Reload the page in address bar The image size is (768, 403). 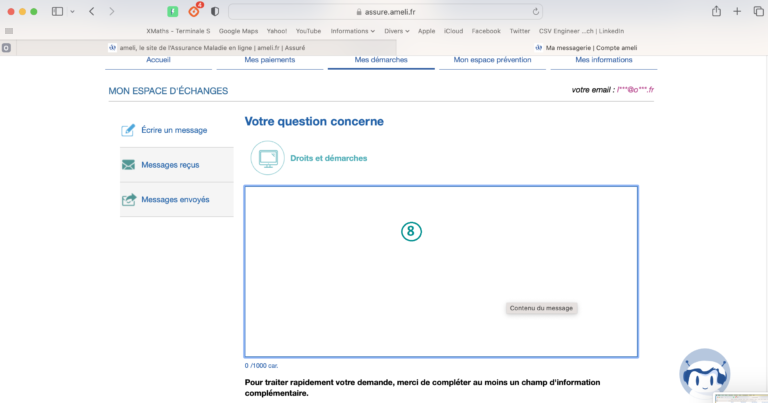[537, 11]
